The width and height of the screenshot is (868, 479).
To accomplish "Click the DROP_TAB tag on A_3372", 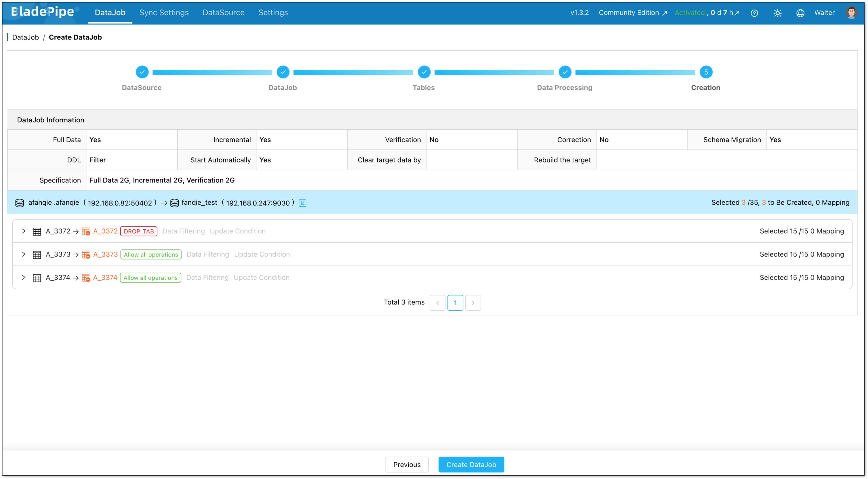I will click(138, 231).
